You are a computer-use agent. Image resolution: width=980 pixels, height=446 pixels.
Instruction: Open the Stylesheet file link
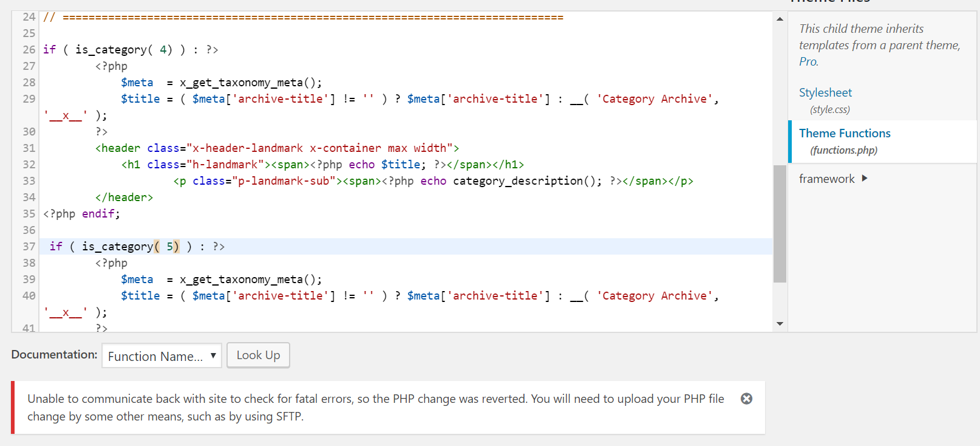825,92
